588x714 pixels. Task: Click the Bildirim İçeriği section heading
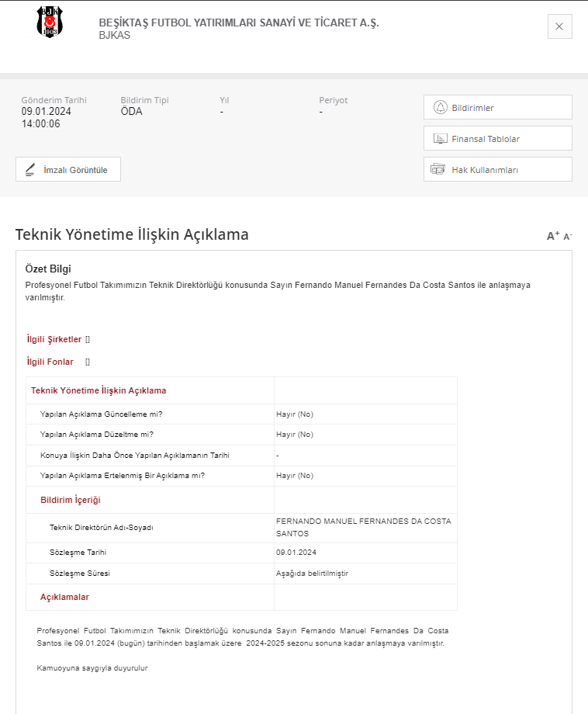coord(71,500)
